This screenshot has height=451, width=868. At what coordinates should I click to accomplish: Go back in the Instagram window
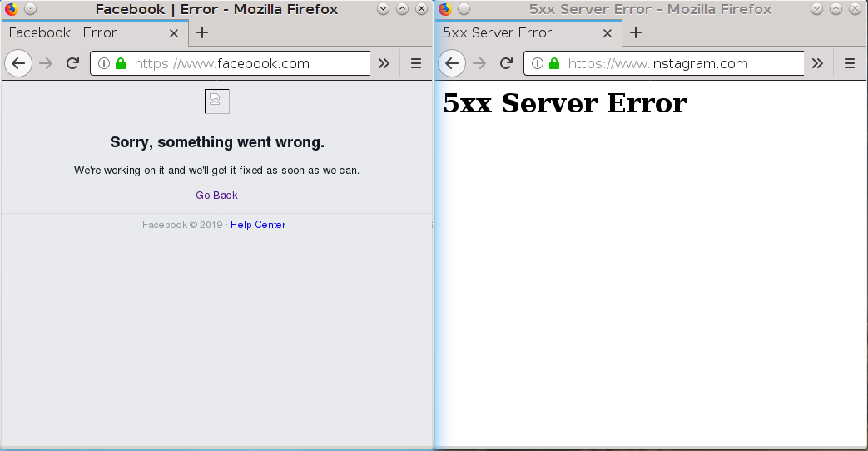click(x=452, y=63)
